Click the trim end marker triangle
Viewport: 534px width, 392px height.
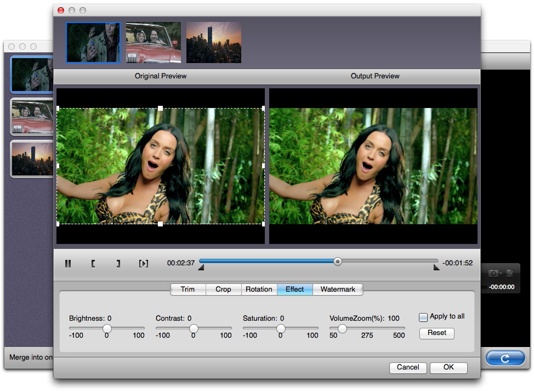click(x=436, y=268)
